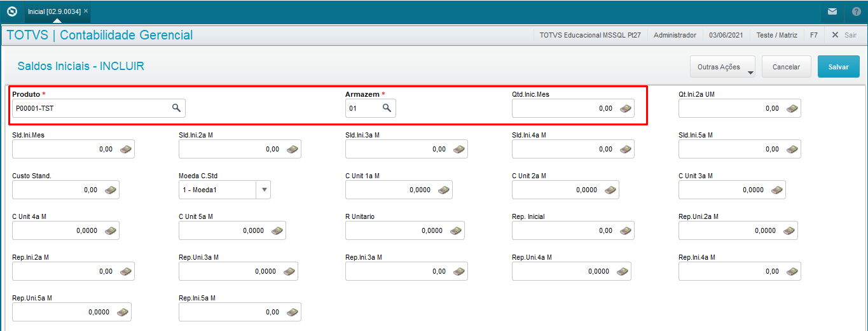
Task: Focus the Sld.Ini.Mes value field
Action: [x=73, y=149]
